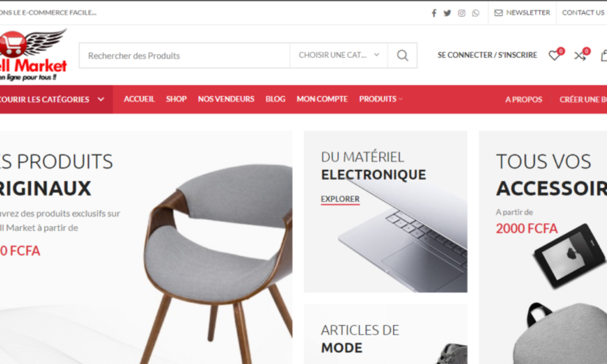607x364 pixels.
Task: Open the Twitter social icon
Action: click(x=447, y=13)
